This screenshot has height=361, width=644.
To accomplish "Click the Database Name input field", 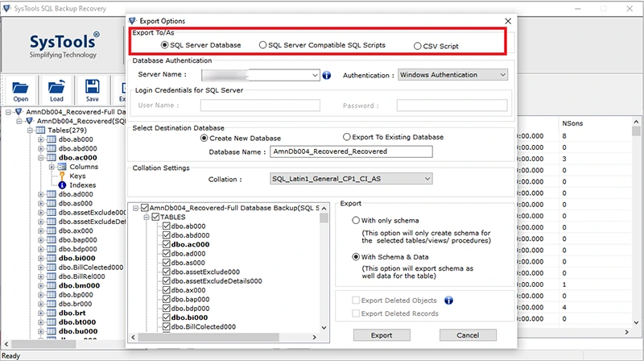I will click(351, 151).
